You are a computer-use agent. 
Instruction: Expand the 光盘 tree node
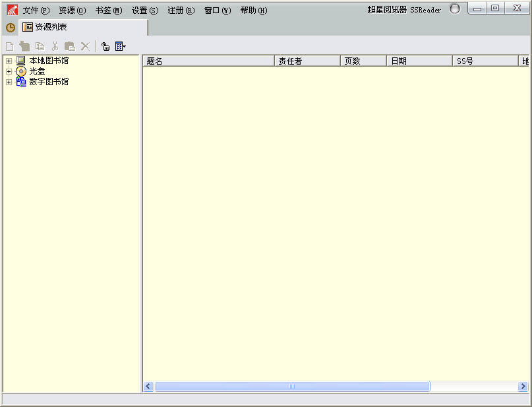click(9, 71)
